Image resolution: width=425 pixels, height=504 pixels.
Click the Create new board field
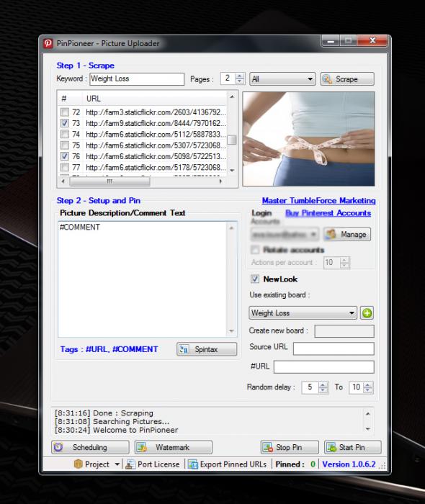[344, 331]
